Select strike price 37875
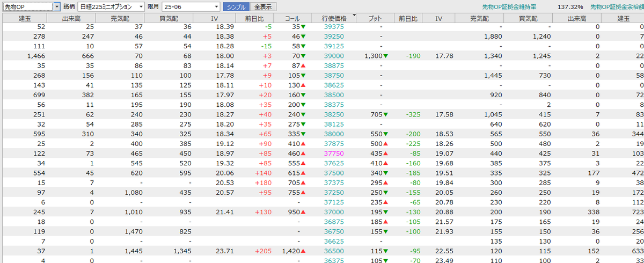 tap(334, 143)
